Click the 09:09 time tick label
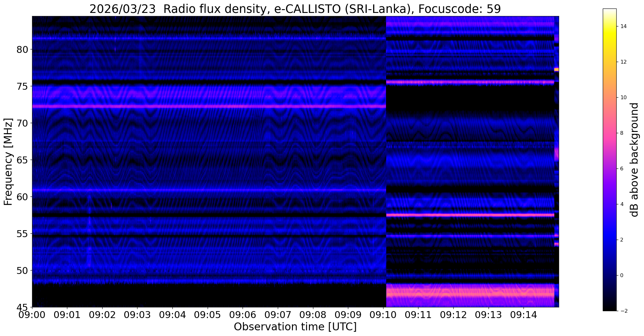Viewport: 644px width, 336px height. pyautogui.click(x=348, y=315)
